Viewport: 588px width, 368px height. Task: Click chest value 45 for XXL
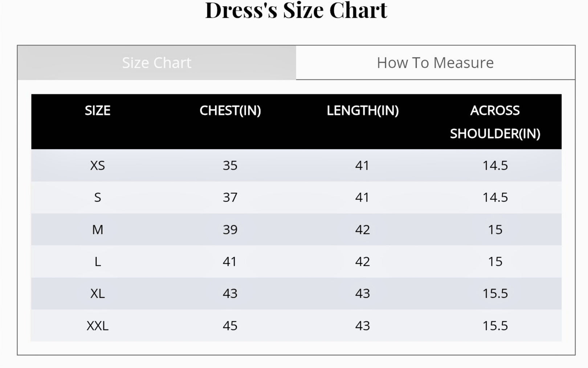[x=230, y=326]
